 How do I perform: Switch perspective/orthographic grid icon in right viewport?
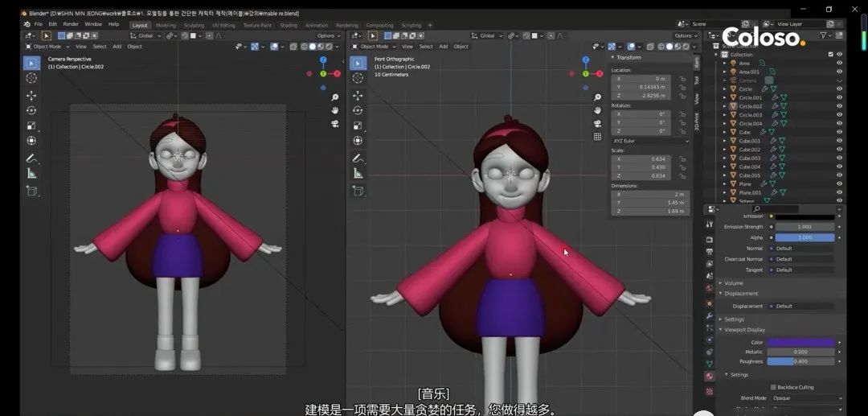597,136
